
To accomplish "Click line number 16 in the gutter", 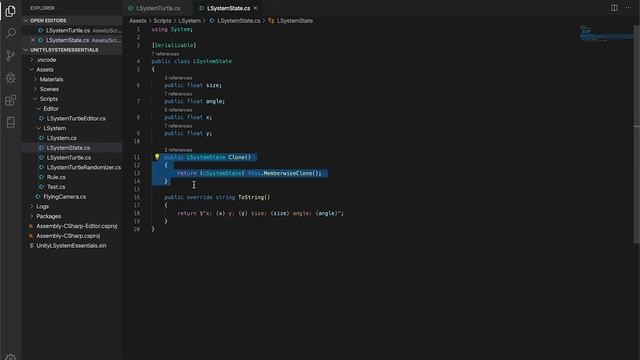I will point(137,197).
